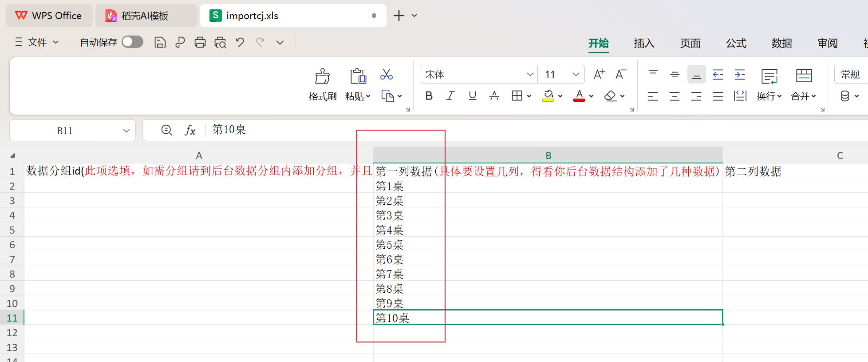Click the eraser clear-format icon
This screenshot has width=868, height=362.
coord(611,96)
